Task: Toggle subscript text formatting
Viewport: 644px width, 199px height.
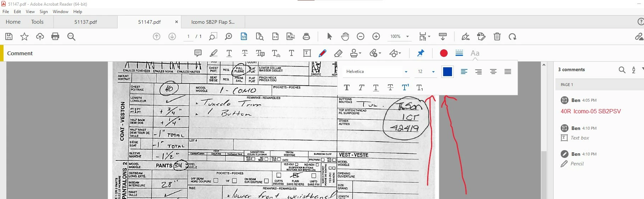Action: pos(420,87)
